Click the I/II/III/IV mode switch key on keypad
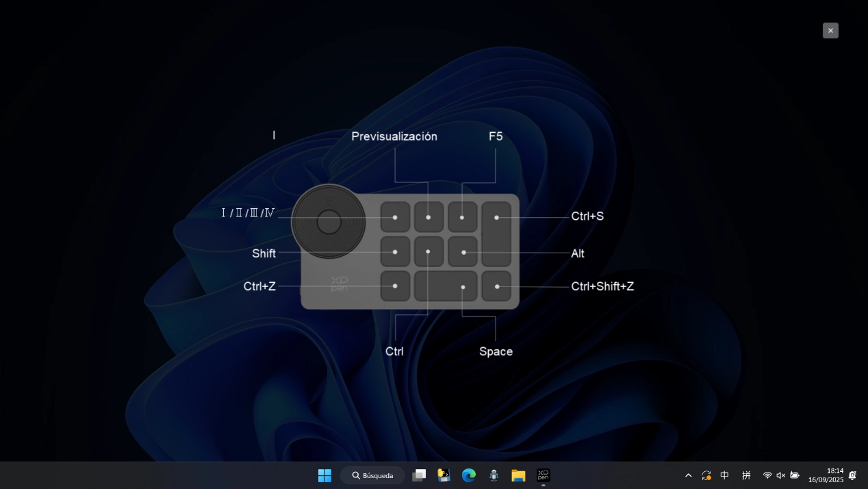Screen dimensions: 868x489 (x=395, y=217)
